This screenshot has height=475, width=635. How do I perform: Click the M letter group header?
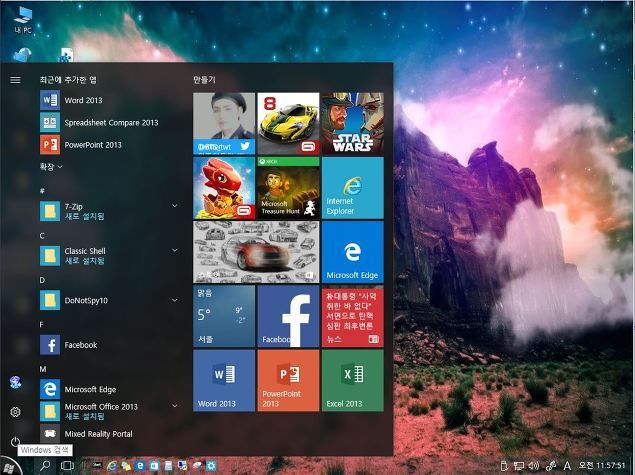[x=43, y=369]
